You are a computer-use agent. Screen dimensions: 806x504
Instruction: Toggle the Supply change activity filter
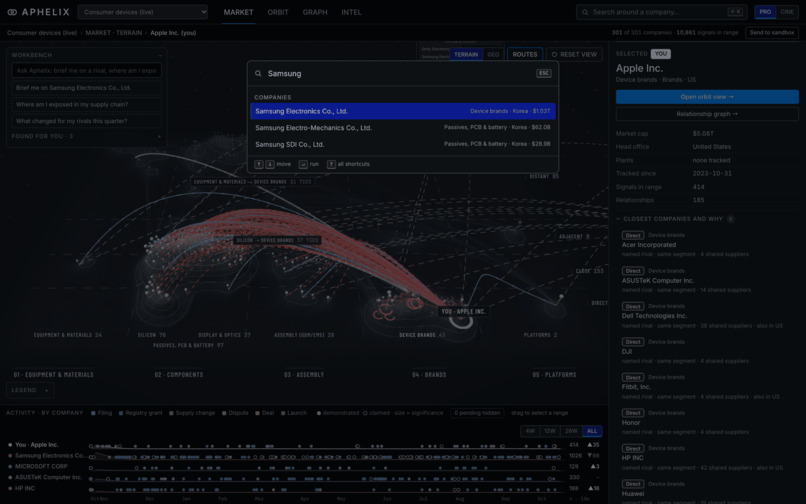point(192,413)
